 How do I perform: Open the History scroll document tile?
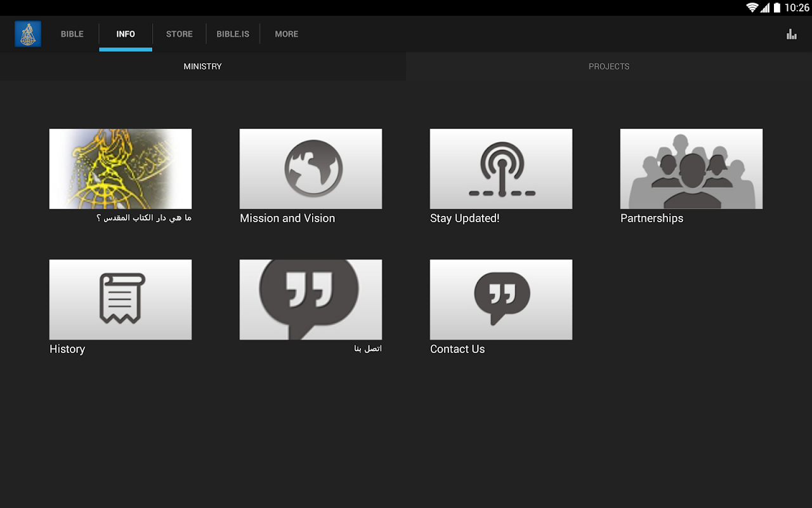(x=121, y=300)
